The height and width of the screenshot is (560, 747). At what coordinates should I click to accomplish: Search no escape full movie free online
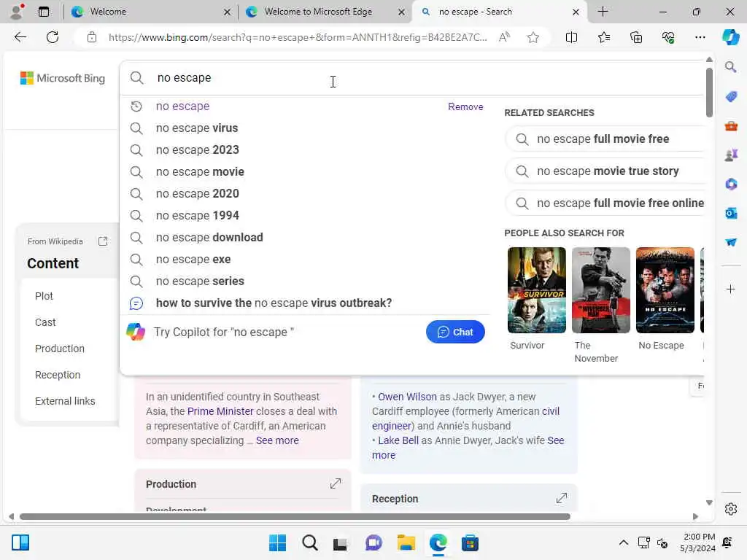604,203
